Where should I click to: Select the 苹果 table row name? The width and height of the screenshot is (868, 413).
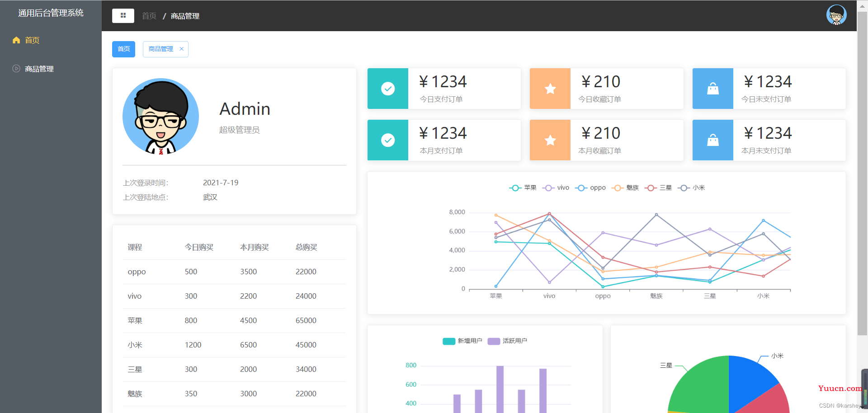tap(135, 320)
